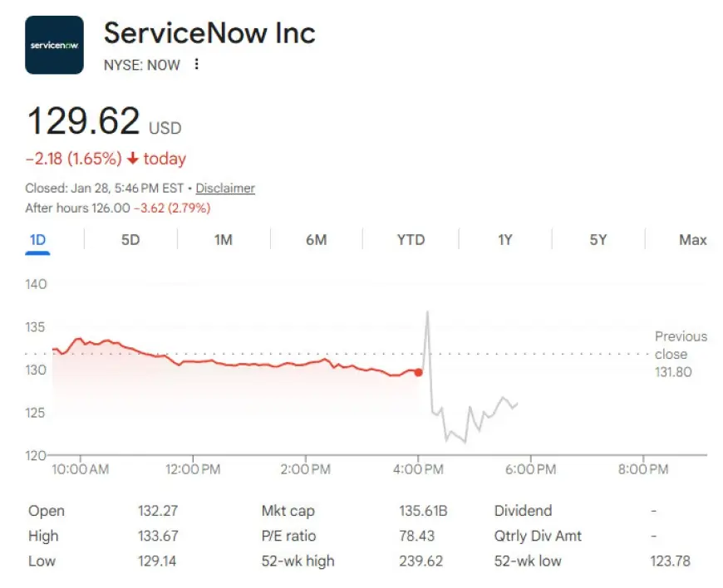This screenshot has height=588, width=723.
Task: Select the Max time range tab
Action: tap(692, 240)
